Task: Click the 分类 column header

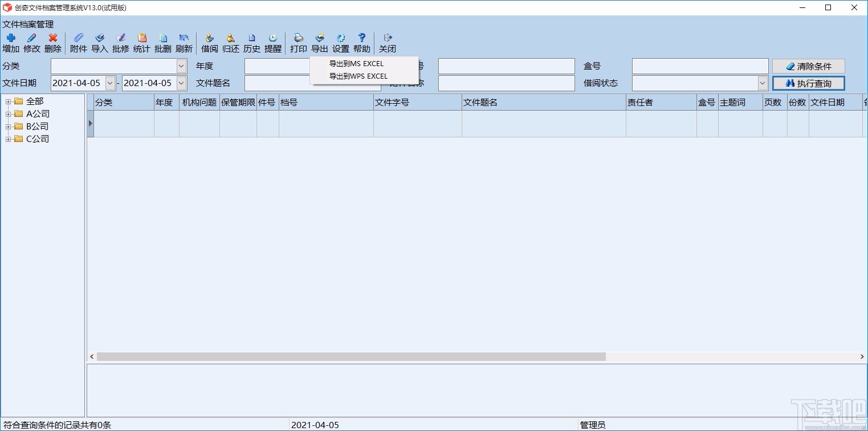Action: pyautogui.click(x=124, y=103)
